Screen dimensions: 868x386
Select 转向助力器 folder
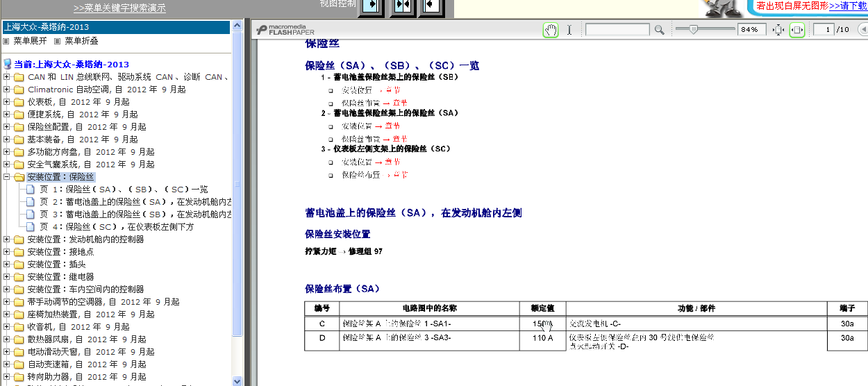[x=87, y=377]
